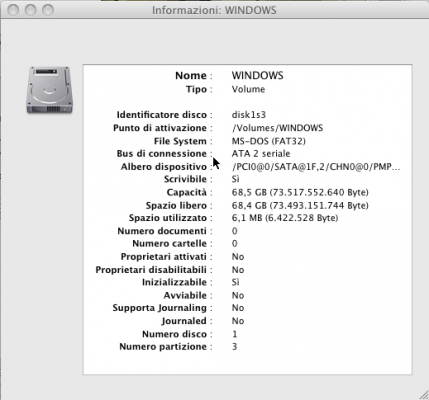Select 'Proprietari disabilitabili' value No
Viewport: 429px width, 400px height.
pos(238,270)
